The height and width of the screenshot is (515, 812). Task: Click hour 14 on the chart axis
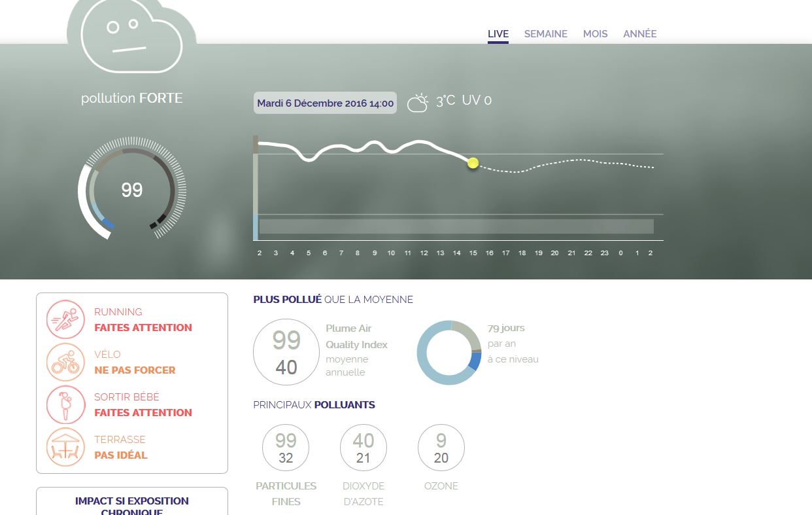(456, 253)
